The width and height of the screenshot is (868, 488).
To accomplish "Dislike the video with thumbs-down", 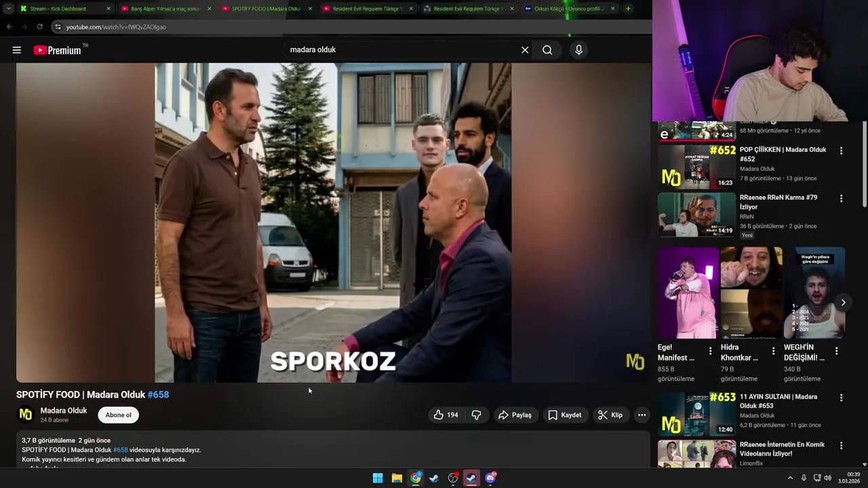I will pyautogui.click(x=476, y=415).
